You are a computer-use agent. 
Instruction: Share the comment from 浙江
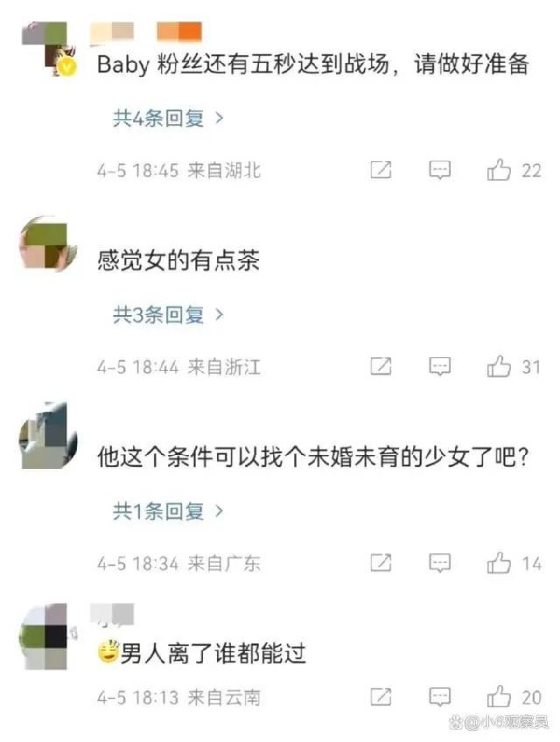pyautogui.click(x=381, y=366)
